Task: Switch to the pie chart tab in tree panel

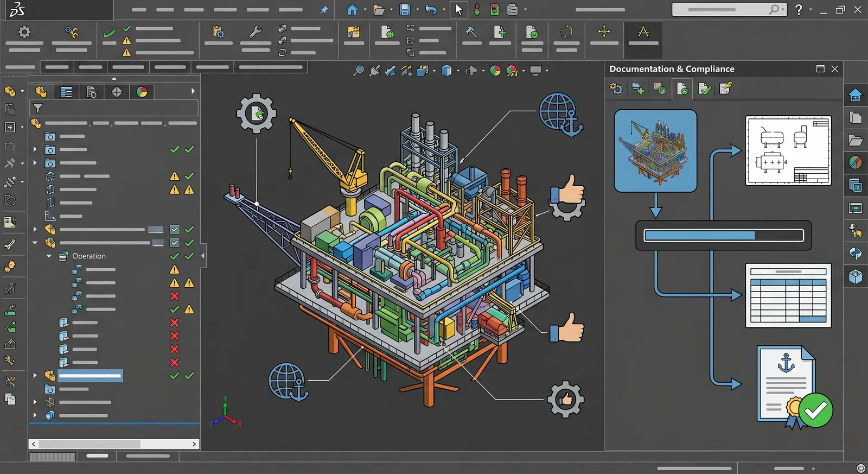Action: click(x=142, y=92)
